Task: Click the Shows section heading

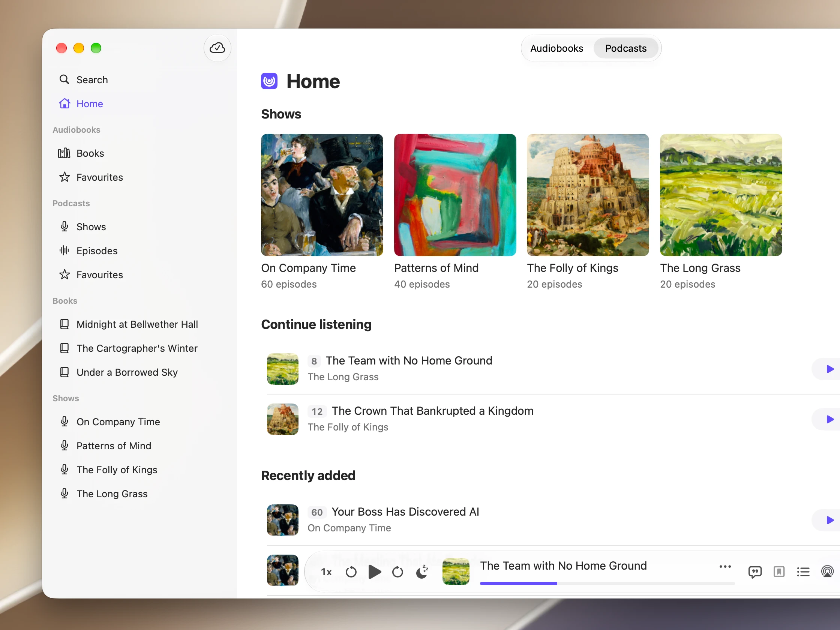Action: (281, 114)
